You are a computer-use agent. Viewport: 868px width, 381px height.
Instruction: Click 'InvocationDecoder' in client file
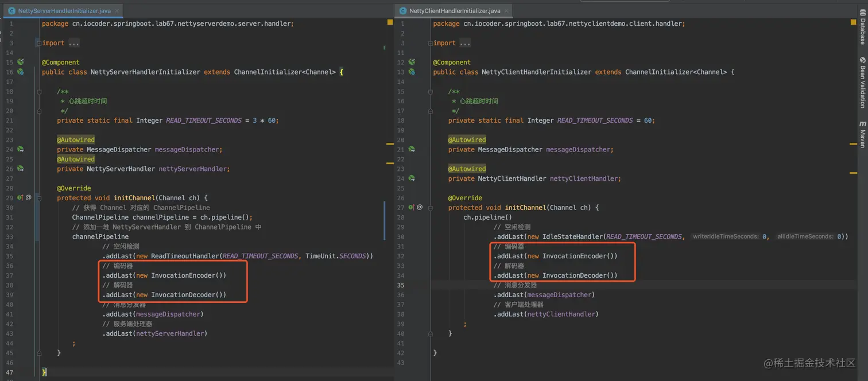pyautogui.click(x=574, y=275)
